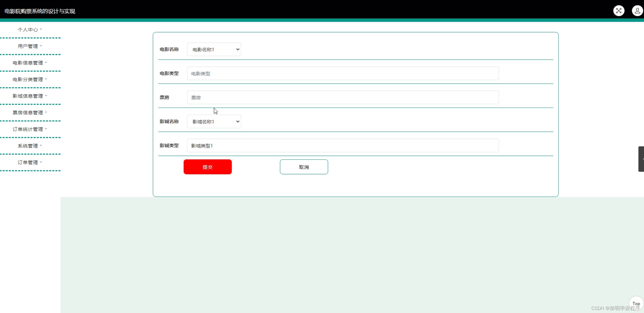Click into the 票房 text field

[x=343, y=98]
